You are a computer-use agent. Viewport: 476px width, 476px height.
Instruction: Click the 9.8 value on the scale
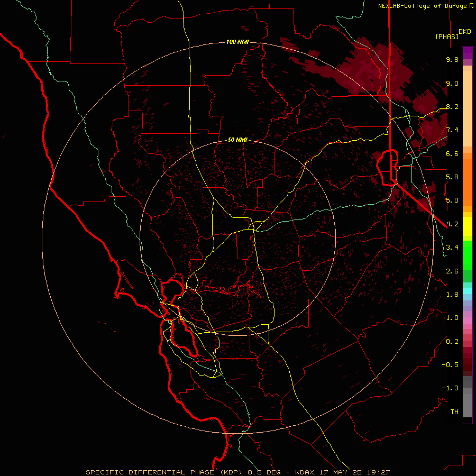(452, 59)
